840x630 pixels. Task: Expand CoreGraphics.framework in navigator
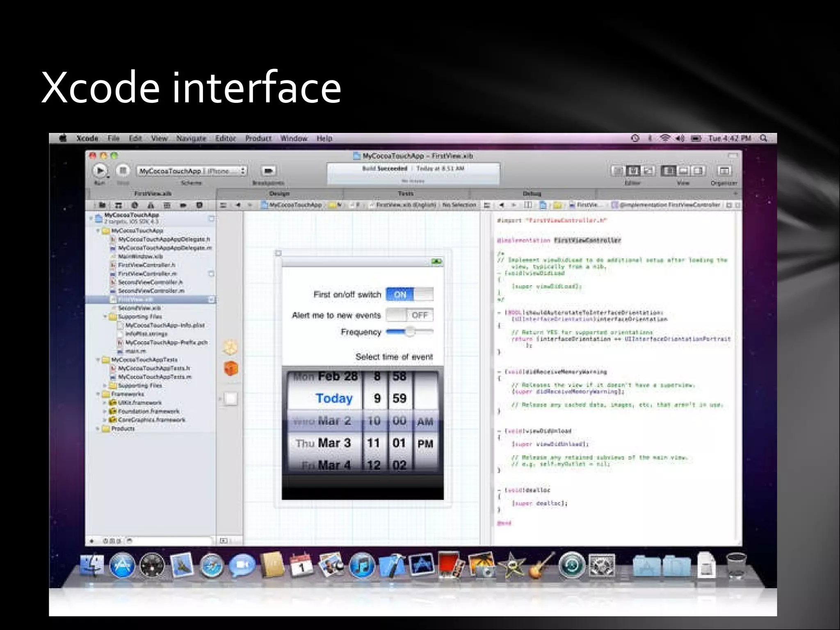pos(105,420)
